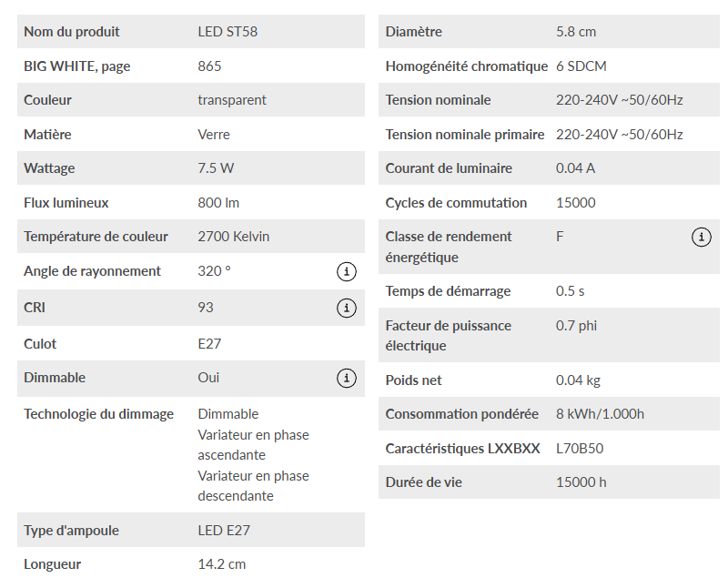Click the Classe de rendement énergétique info icon
Image resolution: width=728 pixels, height=588 pixels.
tap(702, 237)
